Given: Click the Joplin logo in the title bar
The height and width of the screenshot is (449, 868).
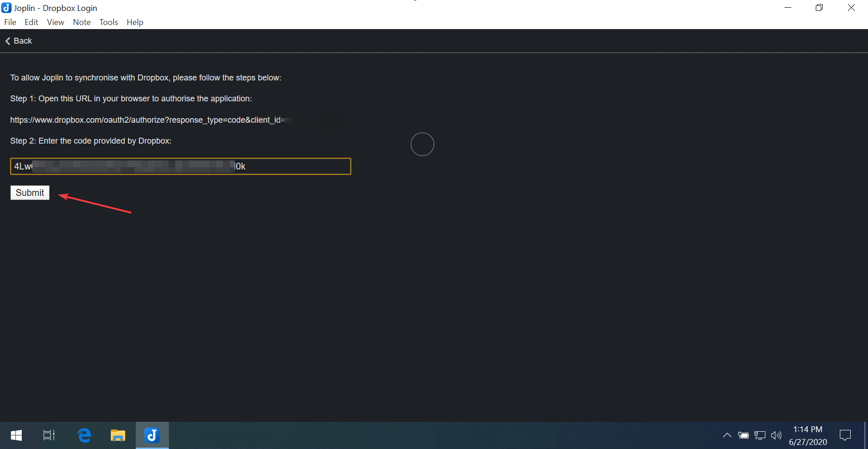Looking at the screenshot, I should 6,8.
